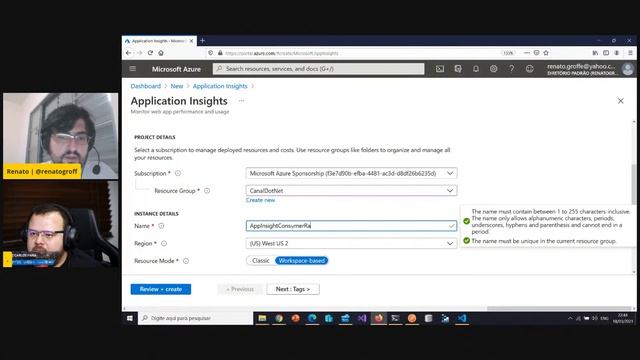Click the Microsoft Azure logo text
The width and height of the screenshot is (640, 360).
(176, 69)
